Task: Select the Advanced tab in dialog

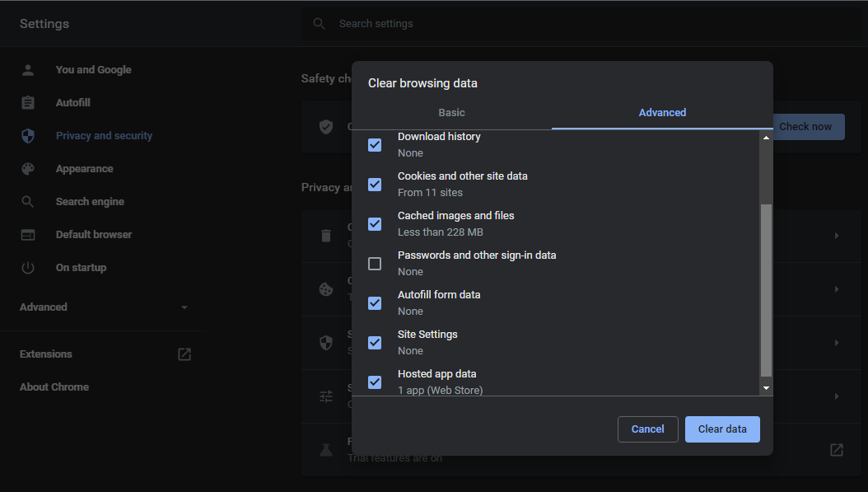Action: click(662, 113)
